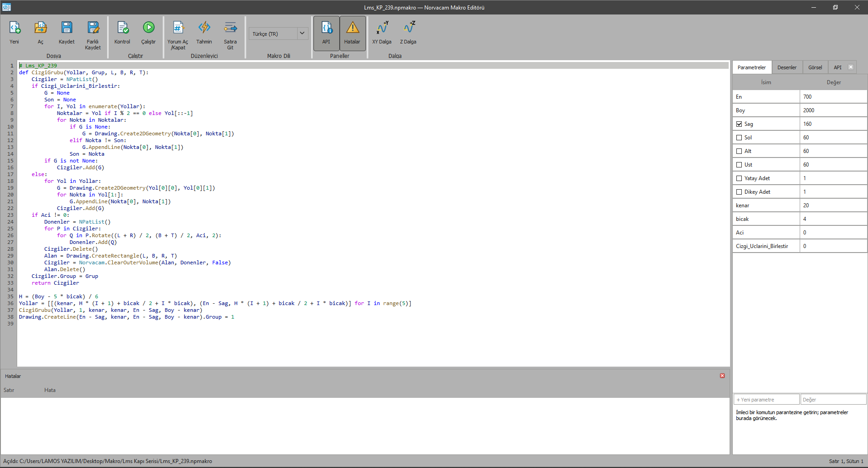
Task: Select the kenar value 20
Action: tap(833, 205)
